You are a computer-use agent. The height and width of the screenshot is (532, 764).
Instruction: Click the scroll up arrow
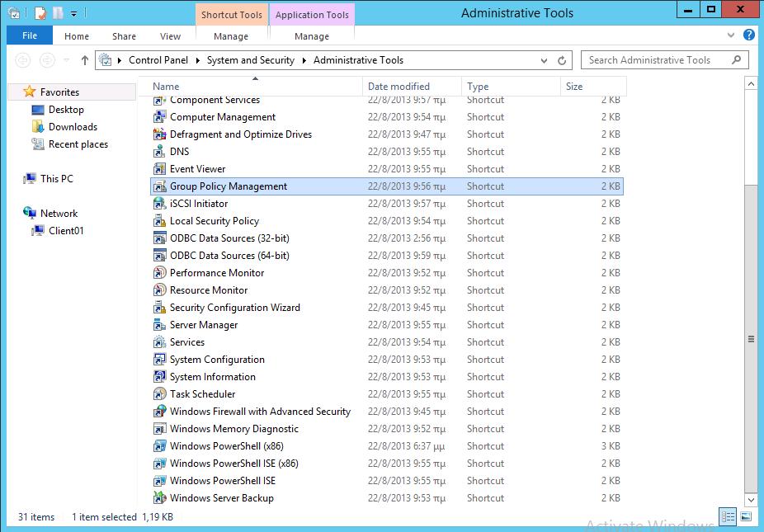751,84
